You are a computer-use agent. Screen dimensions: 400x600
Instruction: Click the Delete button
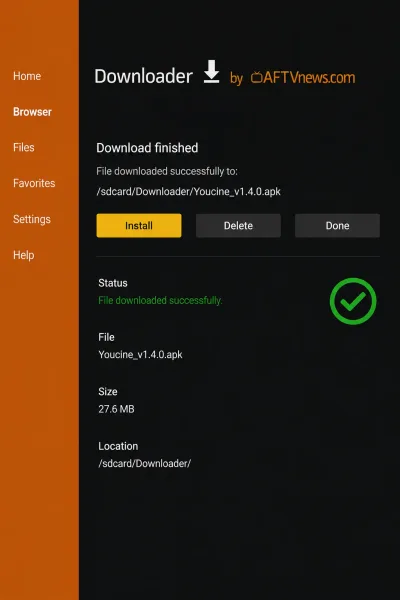pos(238,226)
